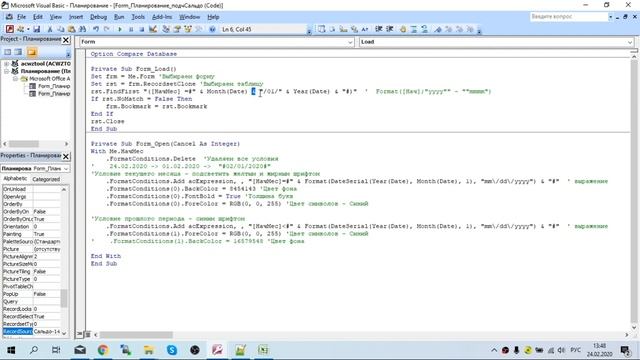Open the Run menu
This screenshot has width=640, height=360.
coord(119,17)
